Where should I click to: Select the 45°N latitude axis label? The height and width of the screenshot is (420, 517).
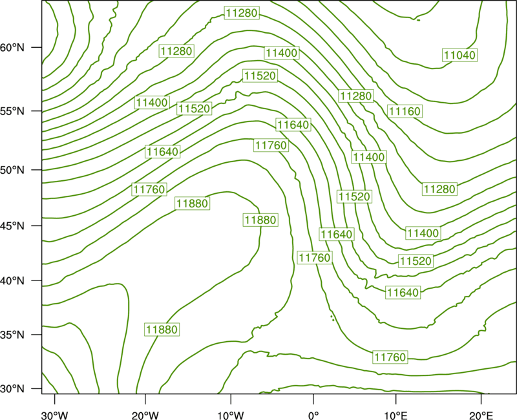[12, 226]
